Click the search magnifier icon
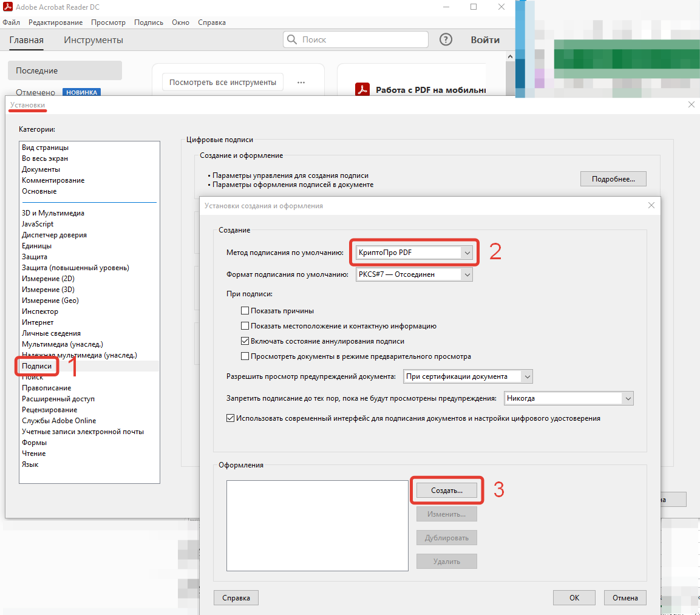This screenshot has height=615, width=700. tap(292, 39)
